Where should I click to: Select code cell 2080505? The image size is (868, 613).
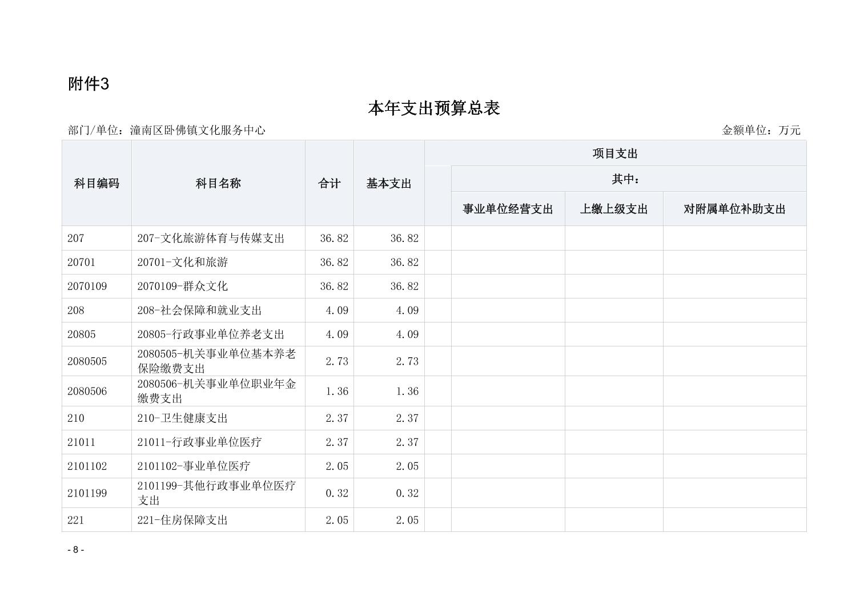[x=97, y=361]
